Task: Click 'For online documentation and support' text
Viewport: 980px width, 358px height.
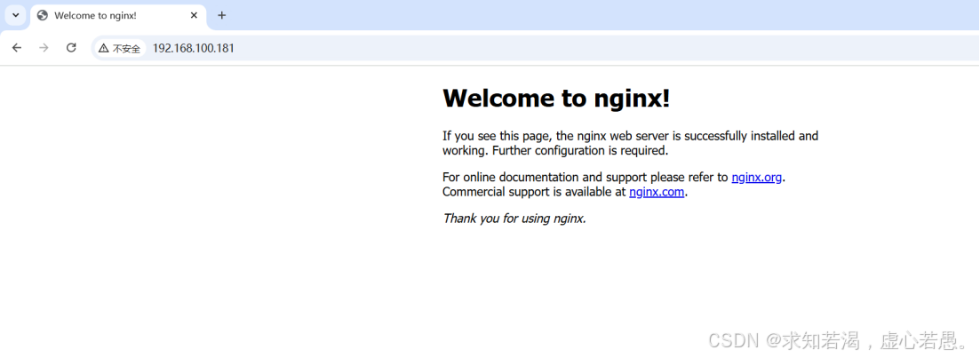Action: [x=545, y=178]
